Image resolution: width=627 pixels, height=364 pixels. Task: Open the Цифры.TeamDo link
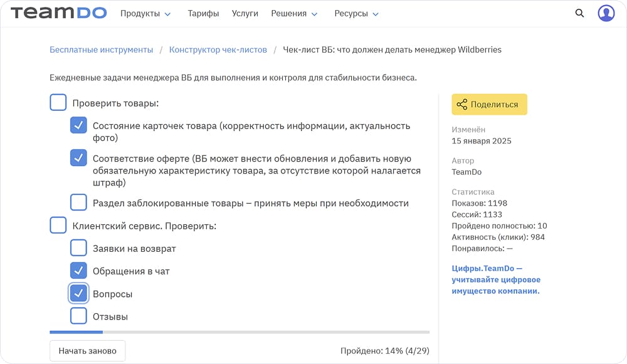pyautogui.click(x=487, y=268)
